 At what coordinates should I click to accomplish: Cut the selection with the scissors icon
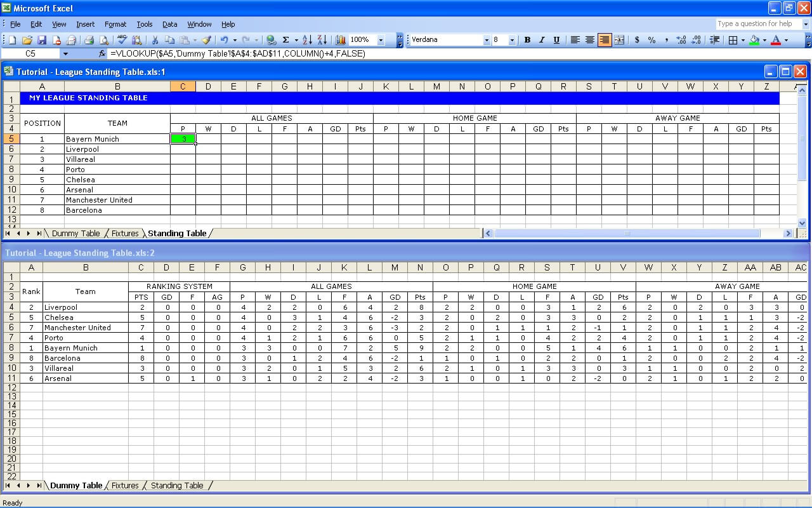click(x=155, y=40)
